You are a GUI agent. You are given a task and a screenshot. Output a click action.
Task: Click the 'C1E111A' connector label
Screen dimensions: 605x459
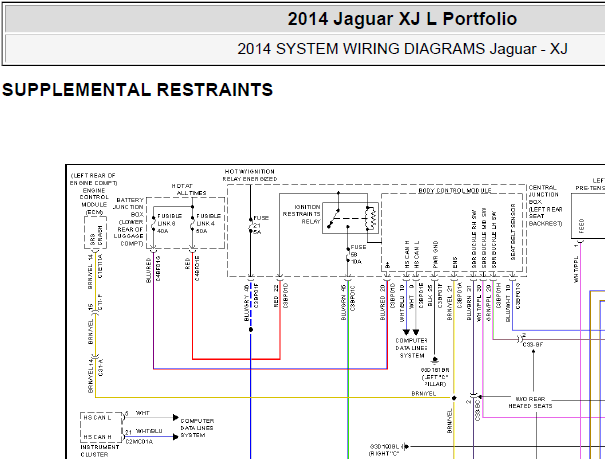101,266
